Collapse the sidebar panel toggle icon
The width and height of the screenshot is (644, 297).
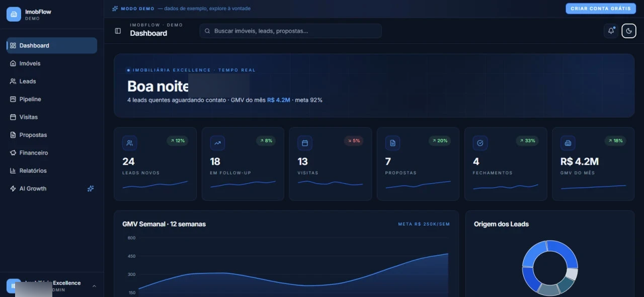click(x=118, y=31)
